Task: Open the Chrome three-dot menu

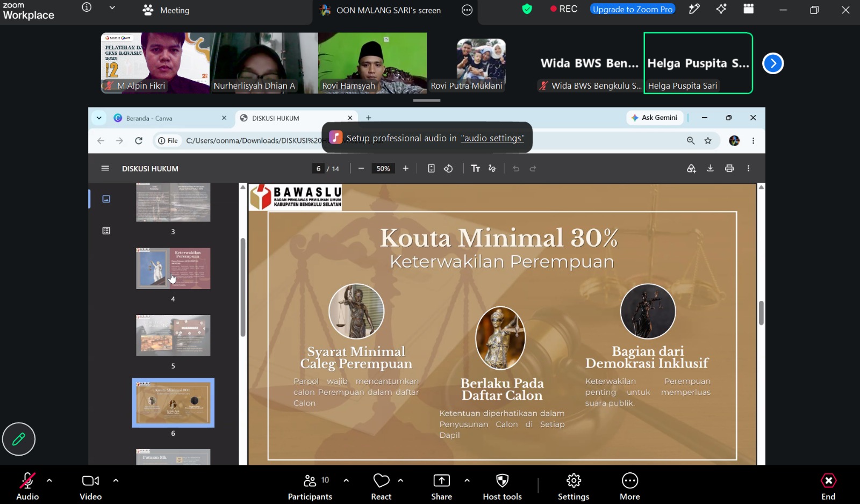Action: (753, 141)
